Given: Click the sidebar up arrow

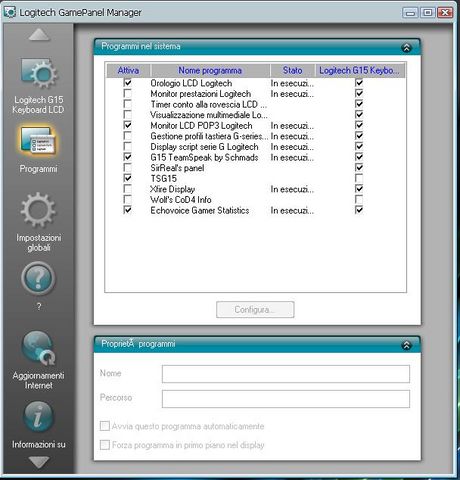Looking at the screenshot, I should pyautogui.click(x=39, y=35).
